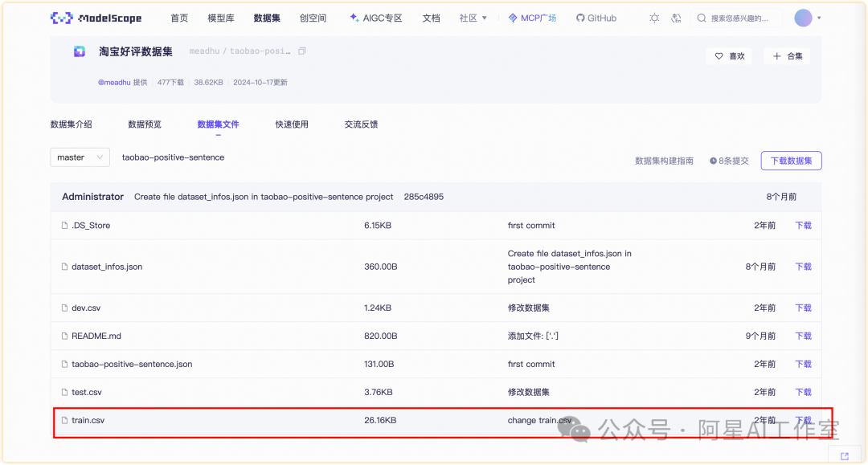
Task: Open the AIGC专区 section
Action: tap(376, 18)
